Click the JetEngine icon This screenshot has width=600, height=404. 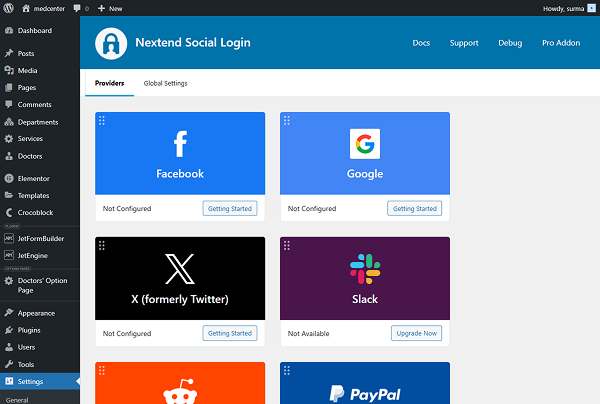(x=9, y=255)
